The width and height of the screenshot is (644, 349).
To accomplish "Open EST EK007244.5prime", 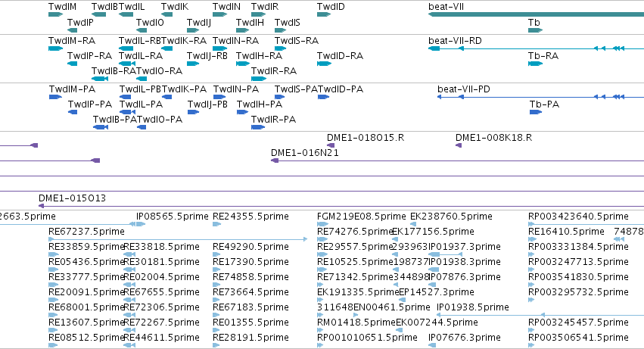I will (437, 323).
